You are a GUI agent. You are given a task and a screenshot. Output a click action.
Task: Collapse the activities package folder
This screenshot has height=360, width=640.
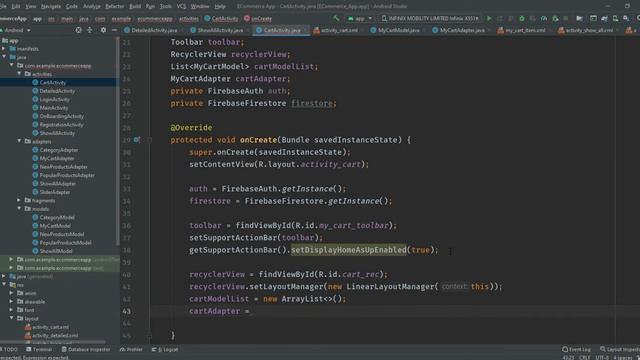[19, 74]
